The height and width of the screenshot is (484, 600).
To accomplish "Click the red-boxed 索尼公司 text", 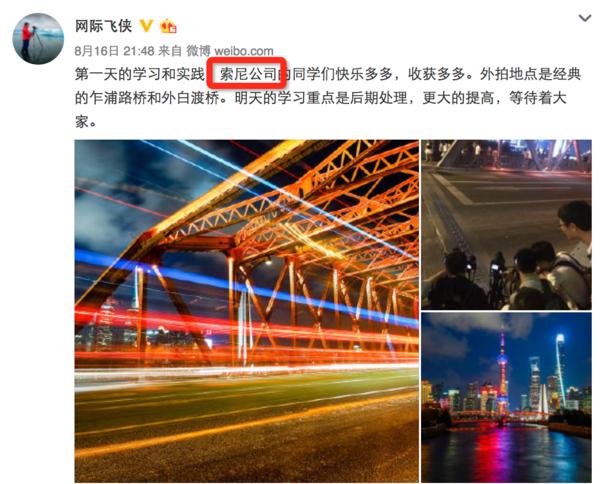I will coord(248,74).
